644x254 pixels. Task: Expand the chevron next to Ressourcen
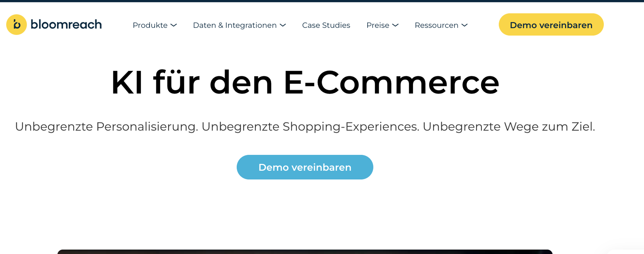(465, 25)
